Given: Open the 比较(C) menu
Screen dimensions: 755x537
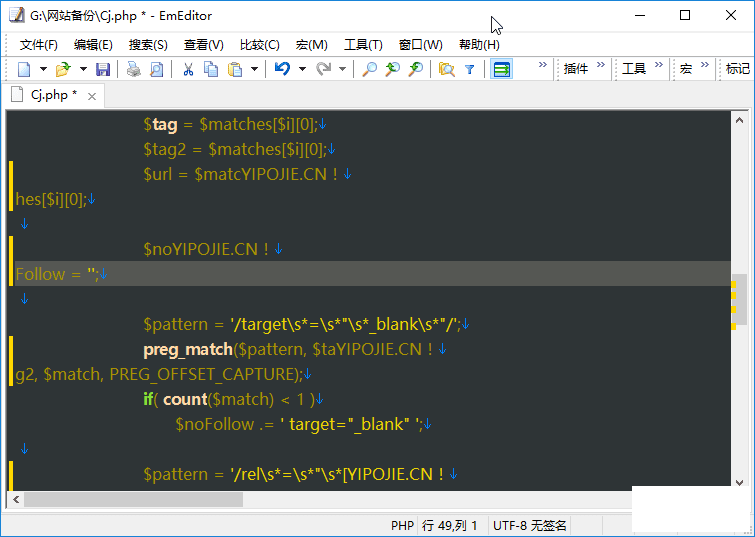Looking at the screenshot, I should pos(260,45).
